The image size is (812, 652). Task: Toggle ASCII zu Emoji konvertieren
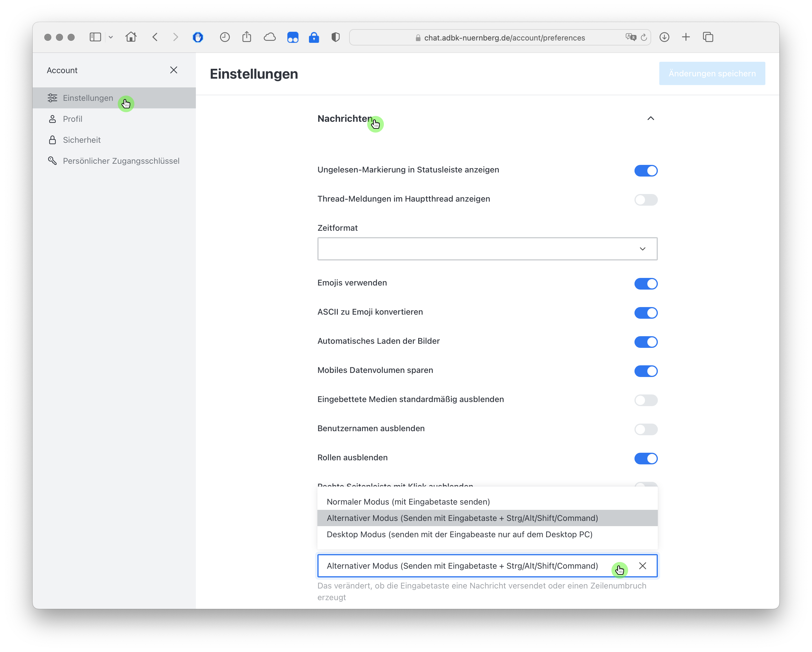[x=646, y=313]
